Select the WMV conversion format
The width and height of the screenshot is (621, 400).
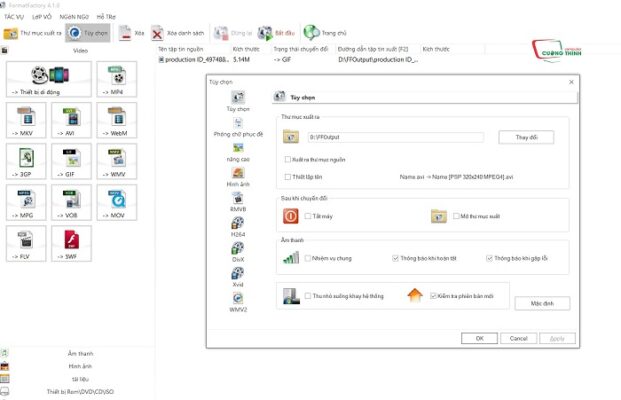[117, 162]
